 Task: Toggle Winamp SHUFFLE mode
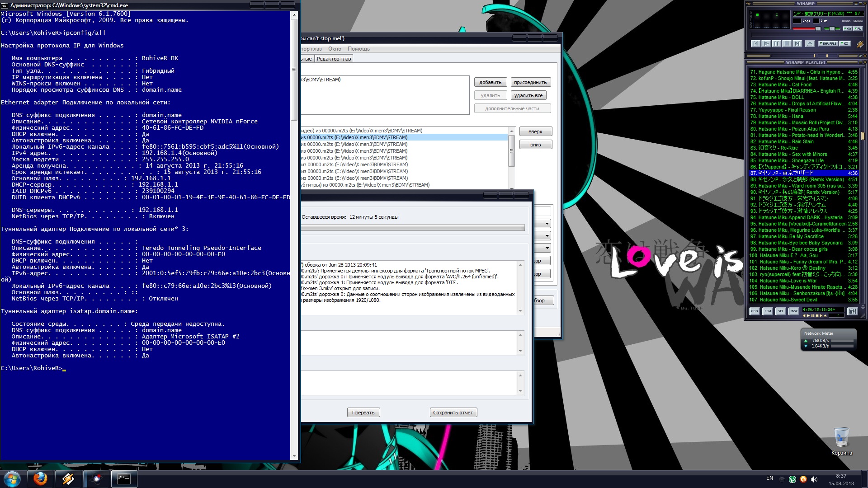828,43
